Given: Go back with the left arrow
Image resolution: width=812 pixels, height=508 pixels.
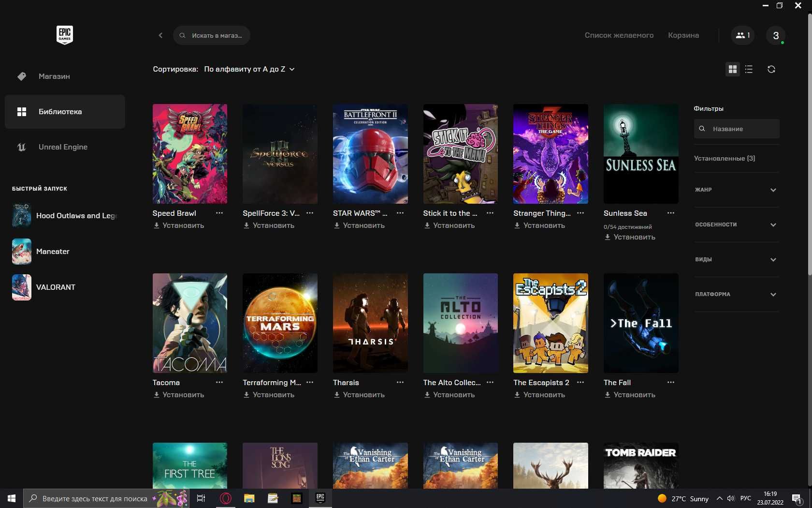Looking at the screenshot, I should coord(160,35).
